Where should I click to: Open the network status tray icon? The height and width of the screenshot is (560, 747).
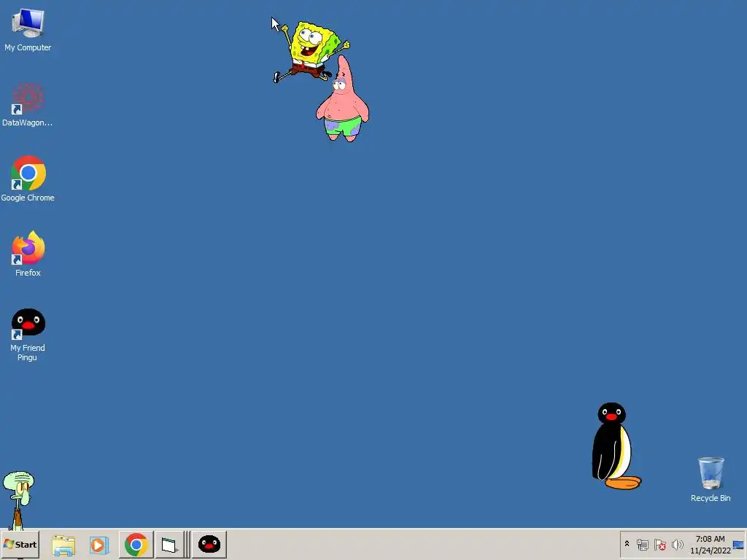click(x=643, y=544)
